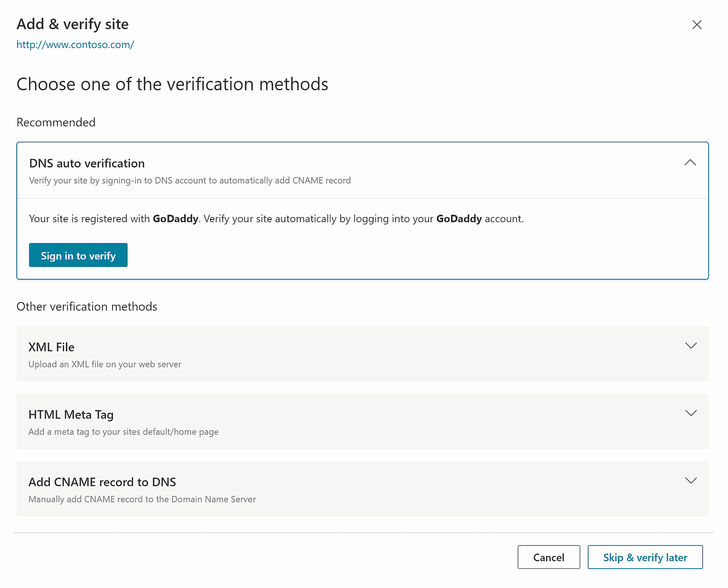Expand the XML File chevron
Image resolution: width=728 pixels, height=588 pixels.
click(x=691, y=346)
